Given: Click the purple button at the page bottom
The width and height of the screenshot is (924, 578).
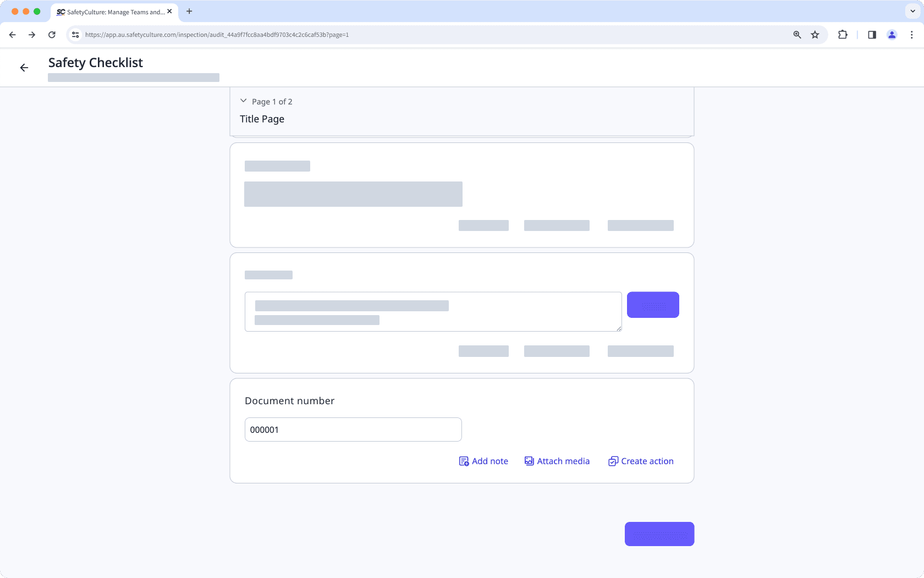Looking at the screenshot, I should pos(659,534).
